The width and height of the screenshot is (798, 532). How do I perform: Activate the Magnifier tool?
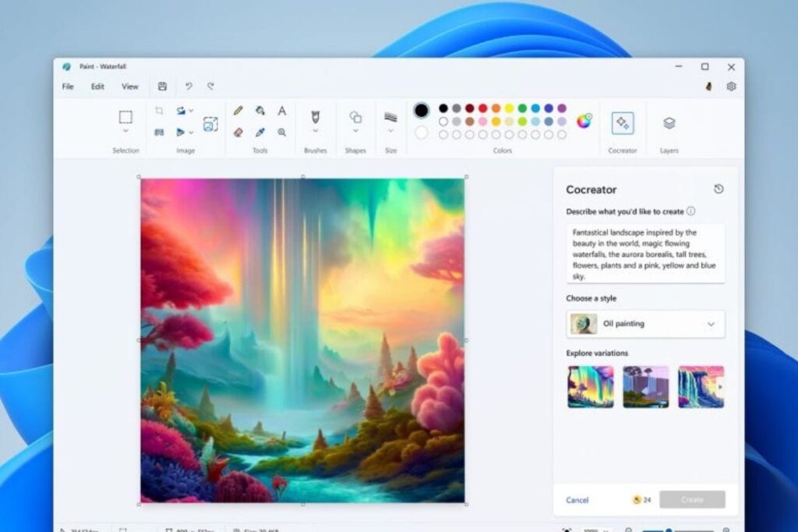(283, 131)
